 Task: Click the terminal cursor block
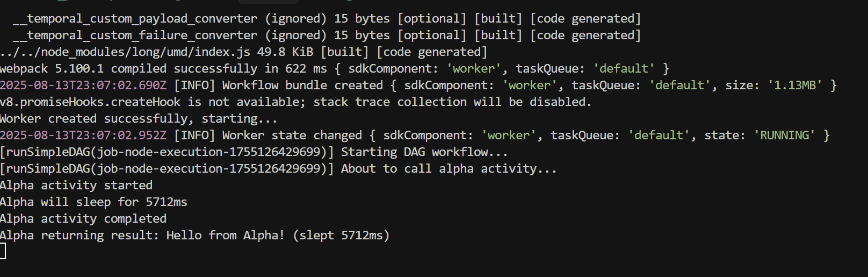pyautogui.click(x=3, y=251)
